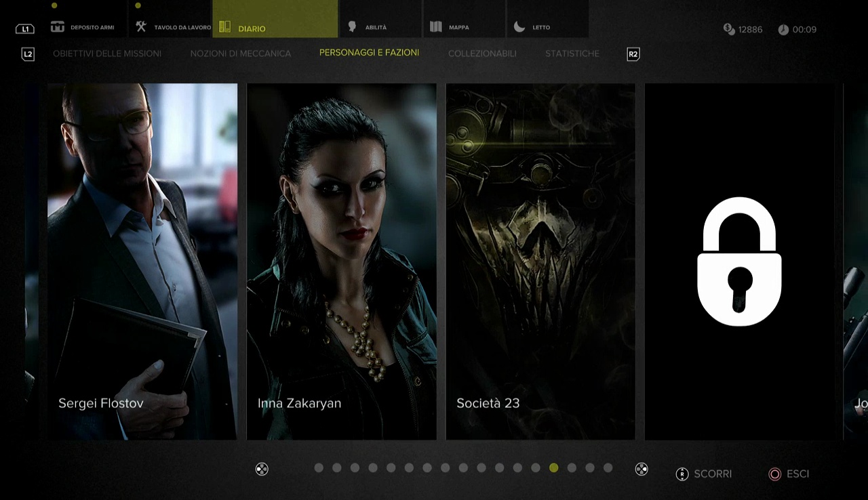
Task: Click the R2 trigger icon
Action: coord(633,54)
